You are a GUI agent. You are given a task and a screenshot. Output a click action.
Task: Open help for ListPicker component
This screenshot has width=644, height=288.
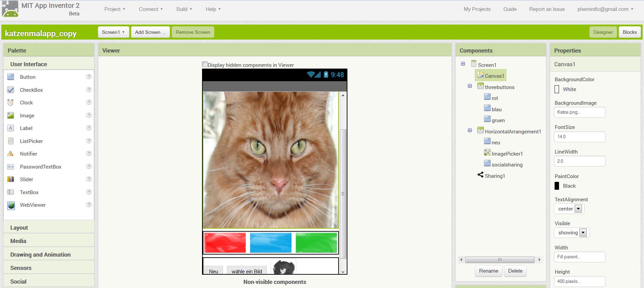89,141
